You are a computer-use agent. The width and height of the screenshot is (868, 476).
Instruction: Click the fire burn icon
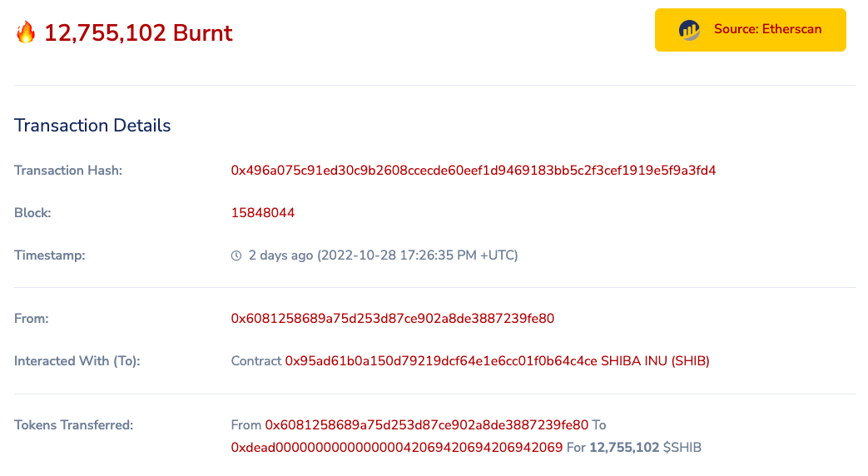(26, 32)
